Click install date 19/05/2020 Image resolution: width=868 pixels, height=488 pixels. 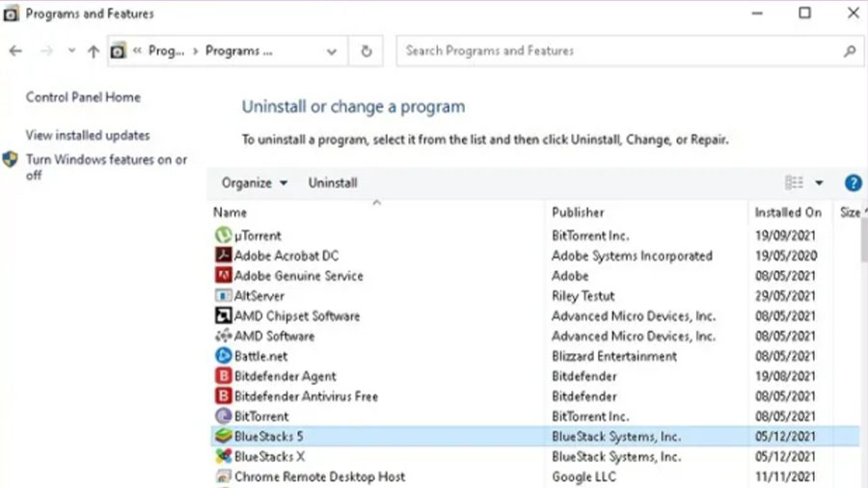pos(786,256)
